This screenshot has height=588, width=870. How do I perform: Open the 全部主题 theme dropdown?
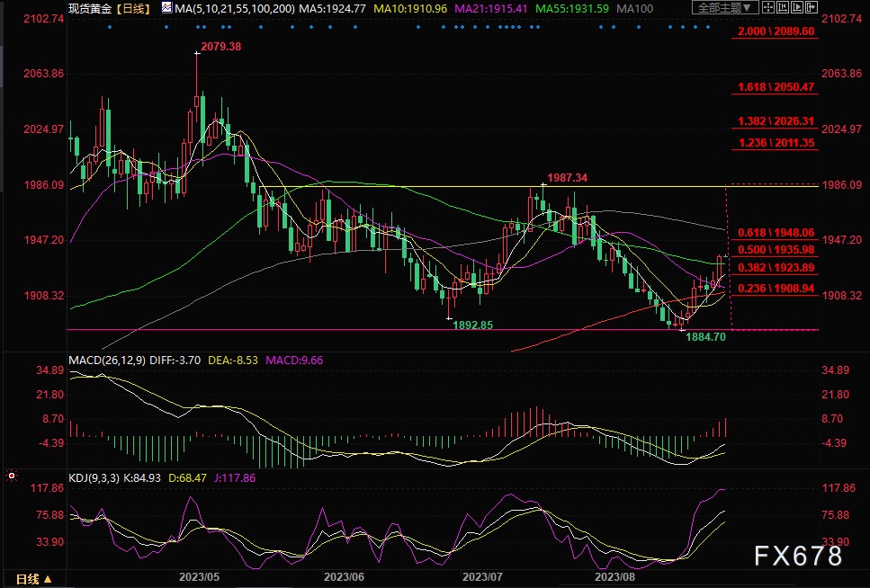[x=722, y=8]
